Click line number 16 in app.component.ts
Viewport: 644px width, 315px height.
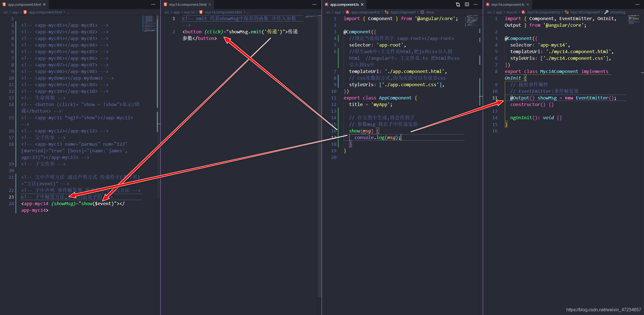click(334, 131)
